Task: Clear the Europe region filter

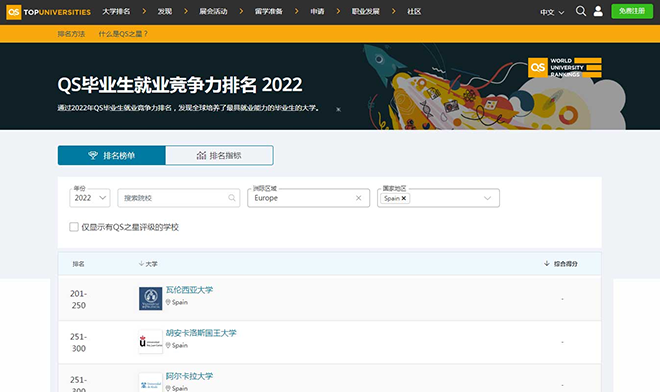Action: (359, 198)
